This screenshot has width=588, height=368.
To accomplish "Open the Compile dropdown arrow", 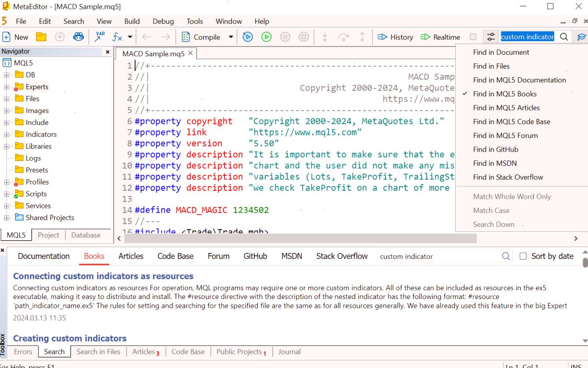I will (231, 37).
